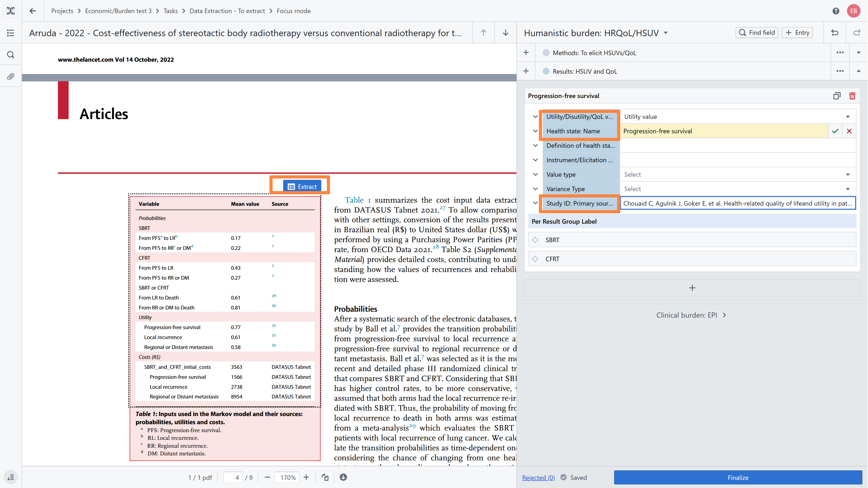
Task: Open the Tasks breadcrumb
Action: tap(170, 11)
